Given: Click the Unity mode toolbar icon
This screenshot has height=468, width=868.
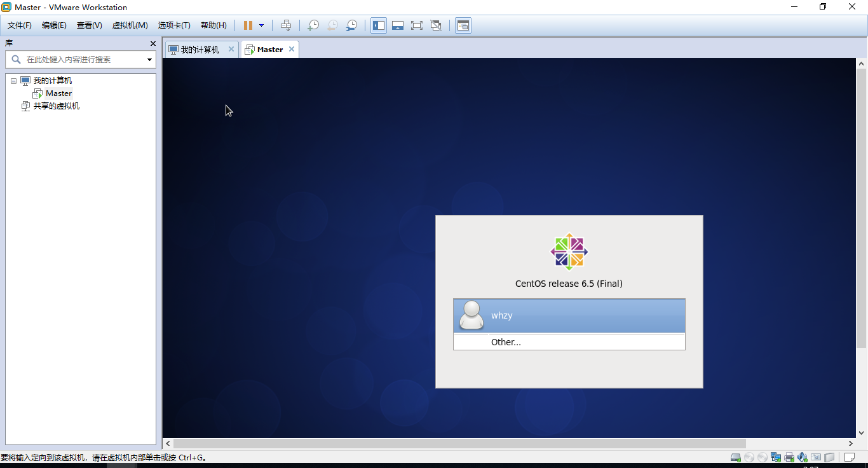Looking at the screenshot, I should pyautogui.click(x=436, y=25).
